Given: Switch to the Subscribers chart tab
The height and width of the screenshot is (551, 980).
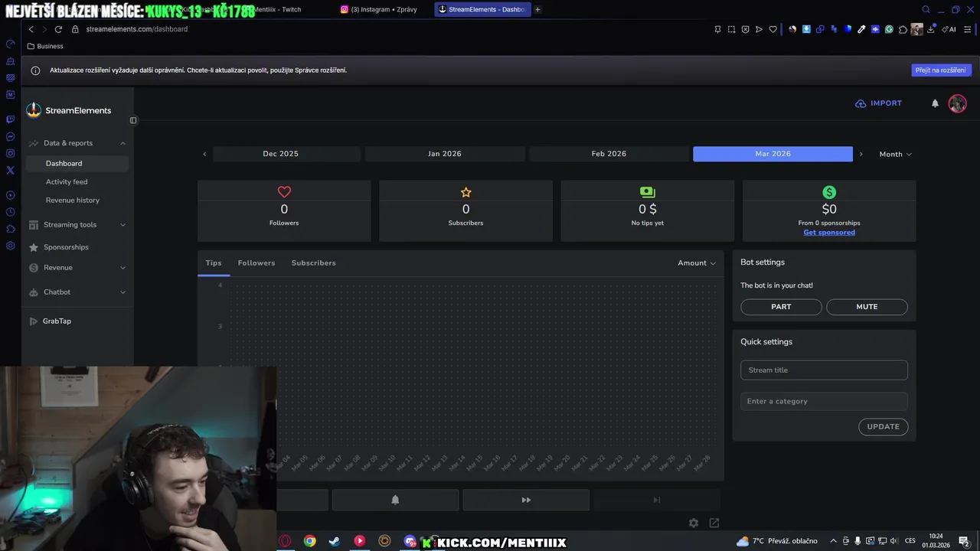Looking at the screenshot, I should 313,262.
